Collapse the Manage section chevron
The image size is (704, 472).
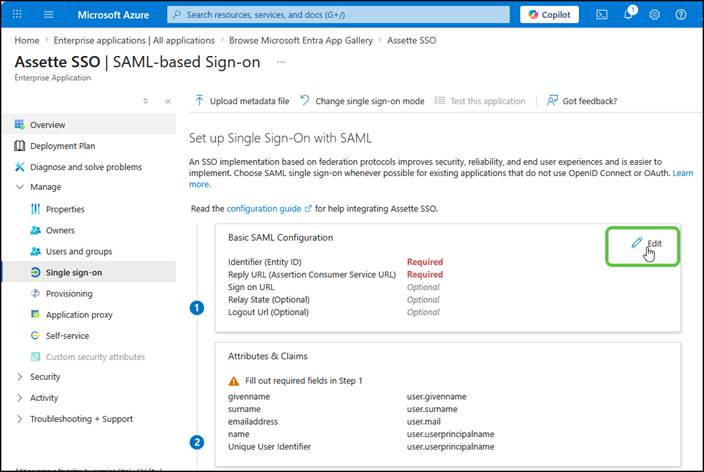[x=20, y=186]
